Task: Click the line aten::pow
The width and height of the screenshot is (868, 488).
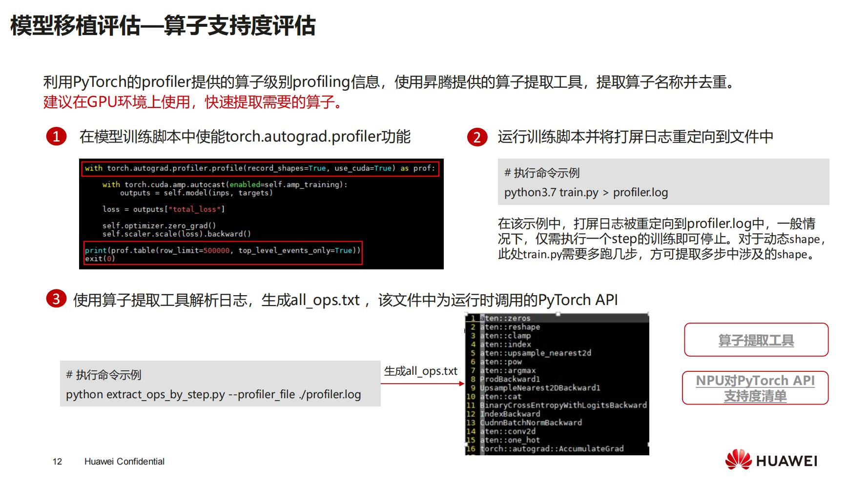Action: click(x=501, y=362)
